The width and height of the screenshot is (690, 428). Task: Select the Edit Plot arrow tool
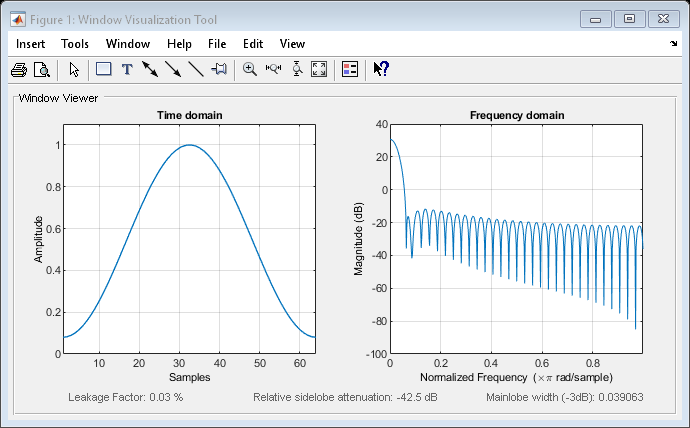74,70
